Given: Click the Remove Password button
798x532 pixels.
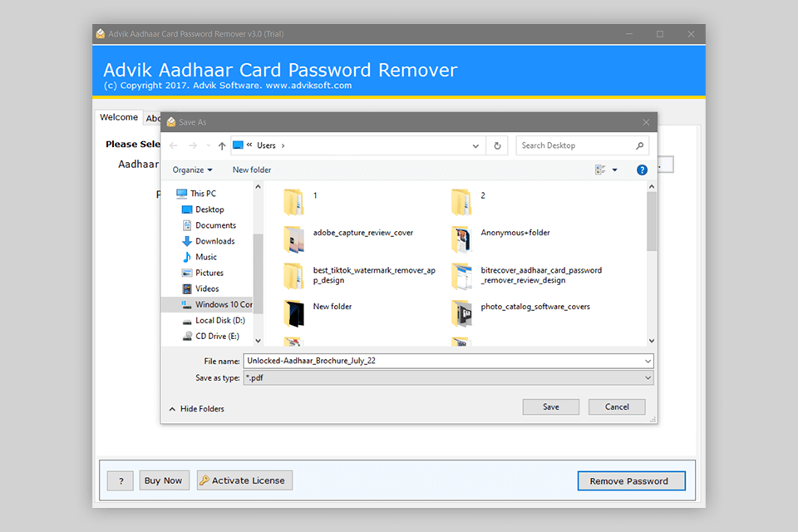Looking at the screenshot, I should click(x=631, y=481).
